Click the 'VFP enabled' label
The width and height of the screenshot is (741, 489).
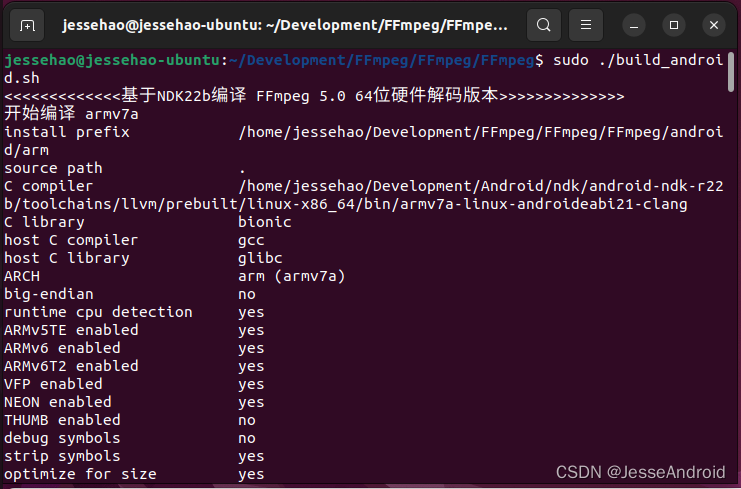pos(53,384)
